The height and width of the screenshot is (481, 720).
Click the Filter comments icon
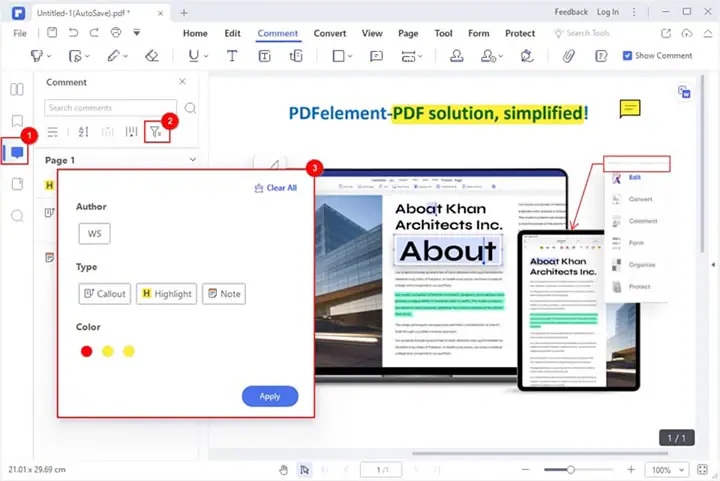(156, 132)
